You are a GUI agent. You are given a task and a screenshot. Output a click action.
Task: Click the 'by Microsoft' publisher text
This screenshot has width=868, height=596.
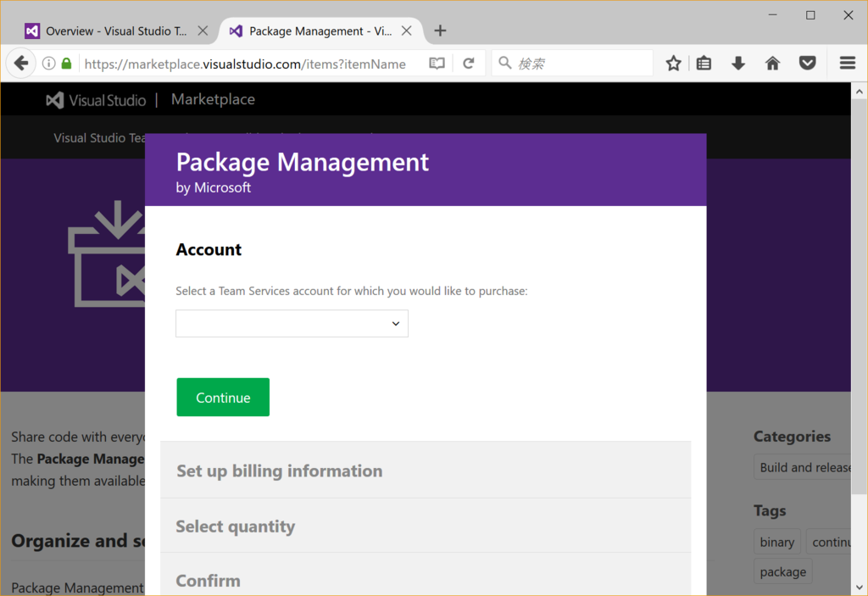pyautogui.click(x=213, y=187)
